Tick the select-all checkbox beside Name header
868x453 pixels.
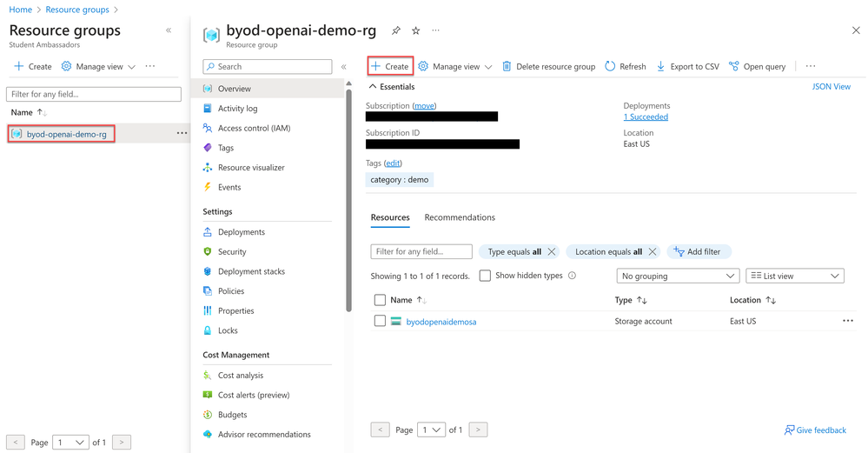click(380, 300)
